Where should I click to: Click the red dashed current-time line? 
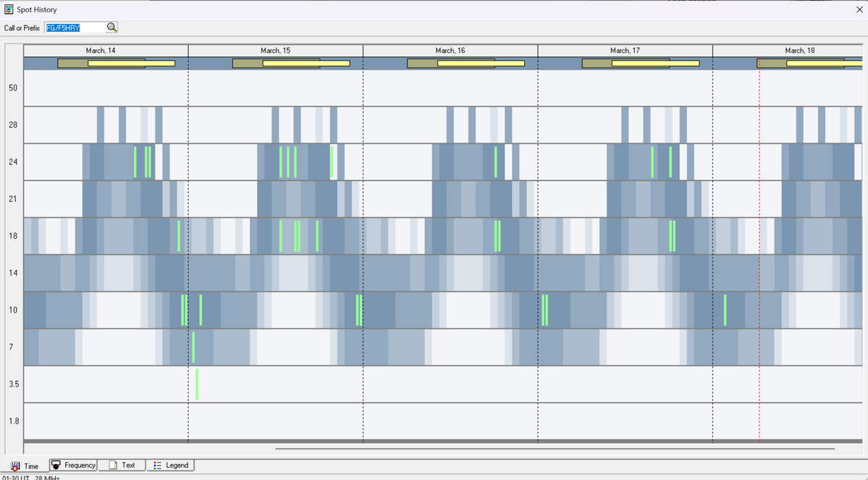[759, 249]
